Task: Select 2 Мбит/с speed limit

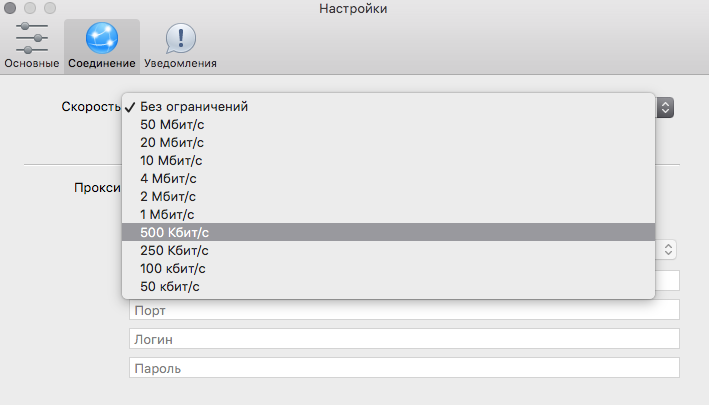Action: 388,197
